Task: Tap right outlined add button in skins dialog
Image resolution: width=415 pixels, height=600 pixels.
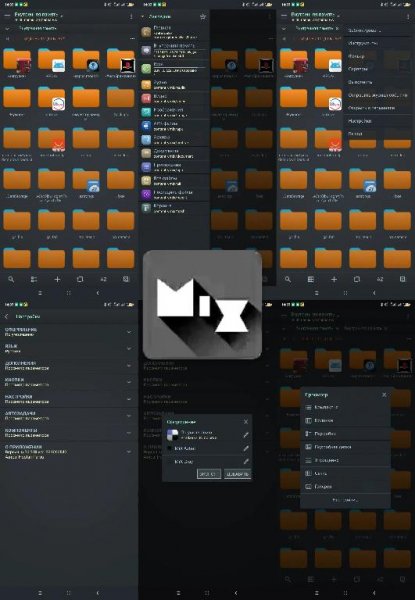Action: point(238,474)
